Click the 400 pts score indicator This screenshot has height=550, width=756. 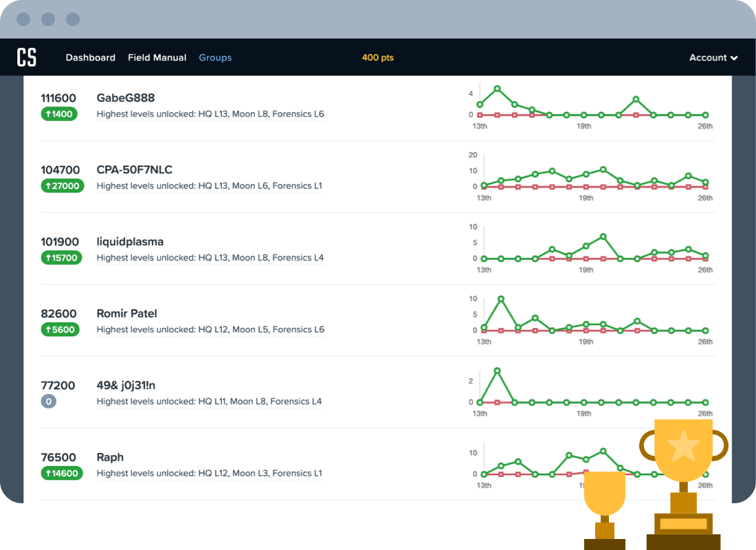377,57
